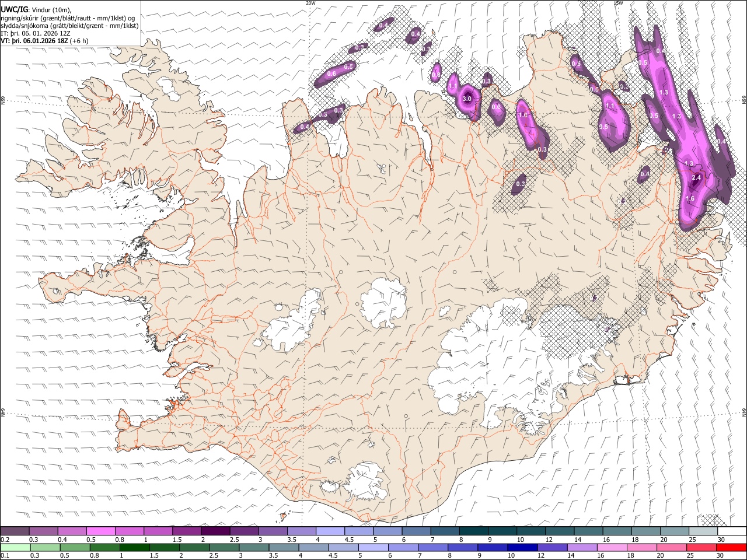Click the lavender 4 swatch in the snow legend
The height and width of the screenshot is (560, 747).
[x=330, y=531]
